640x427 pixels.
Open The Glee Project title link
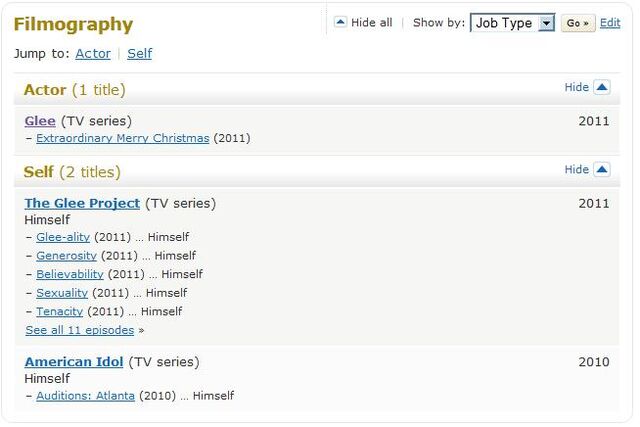[82, 203]
